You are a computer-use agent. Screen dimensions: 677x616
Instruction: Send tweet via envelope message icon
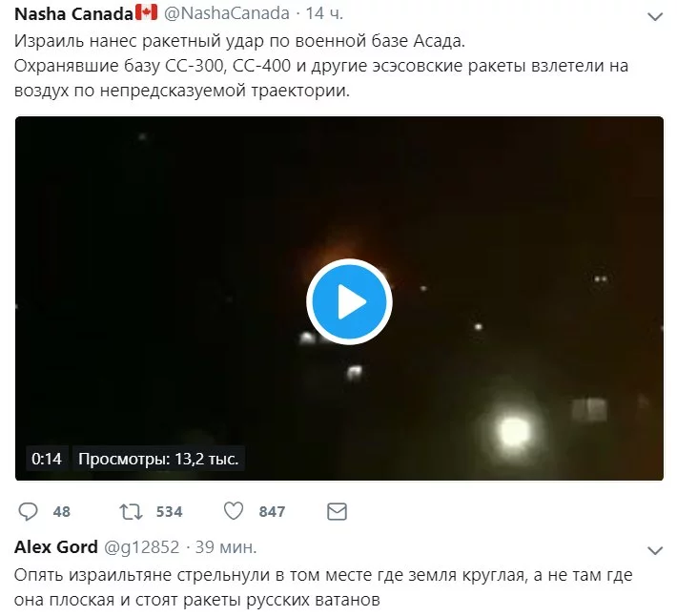(337, 511)
